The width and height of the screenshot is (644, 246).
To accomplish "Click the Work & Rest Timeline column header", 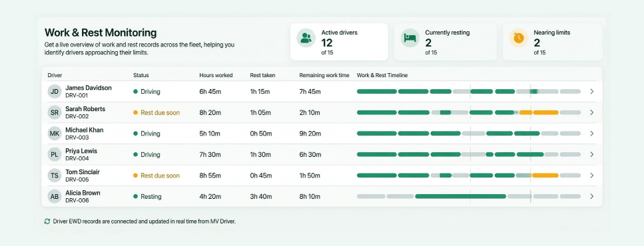I will tap(382, 75).
